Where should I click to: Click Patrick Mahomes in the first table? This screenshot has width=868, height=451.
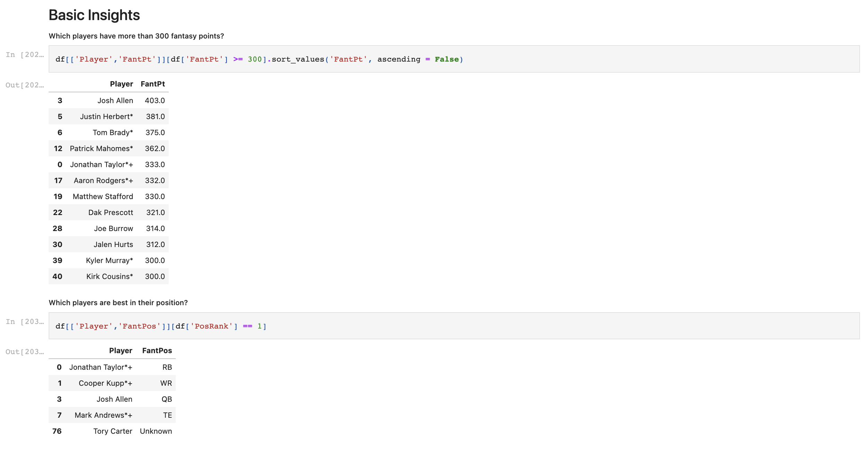click(101, 148)
